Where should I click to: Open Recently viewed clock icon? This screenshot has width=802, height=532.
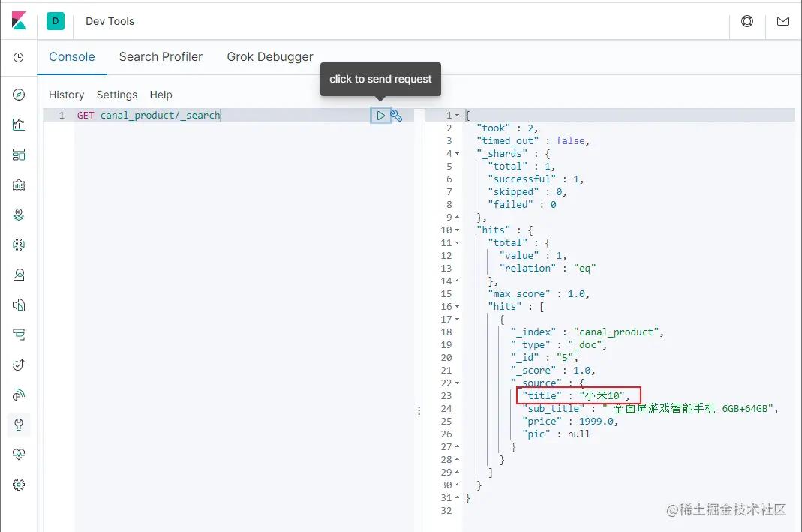[x=19, y=58]
